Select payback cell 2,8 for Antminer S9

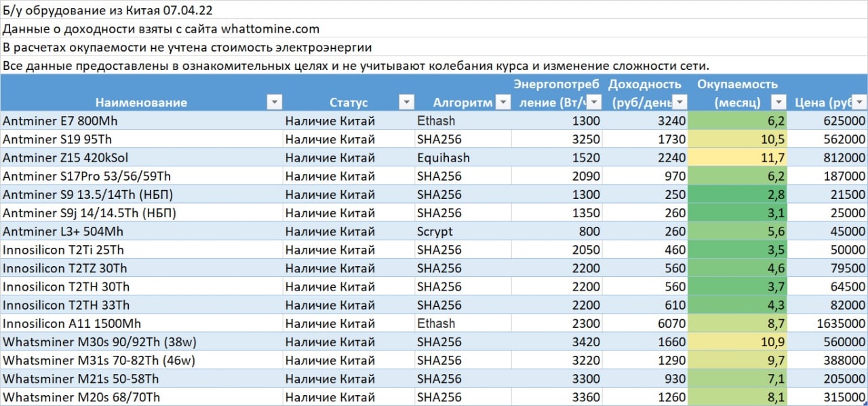point(738,194)
